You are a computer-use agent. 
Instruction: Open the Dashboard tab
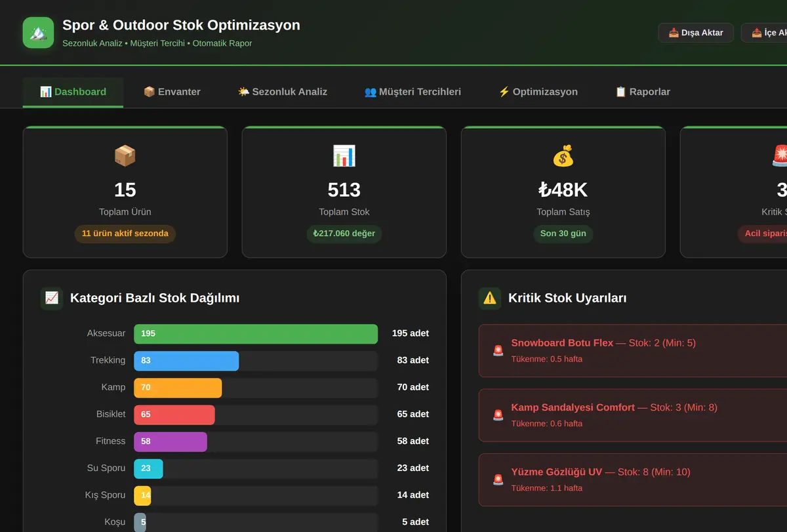73,92
